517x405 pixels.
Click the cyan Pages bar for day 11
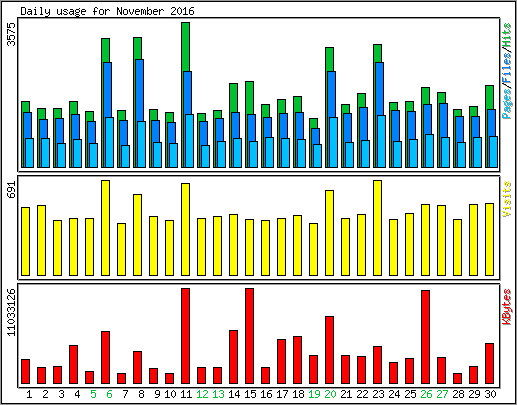(x=190, y=141)
